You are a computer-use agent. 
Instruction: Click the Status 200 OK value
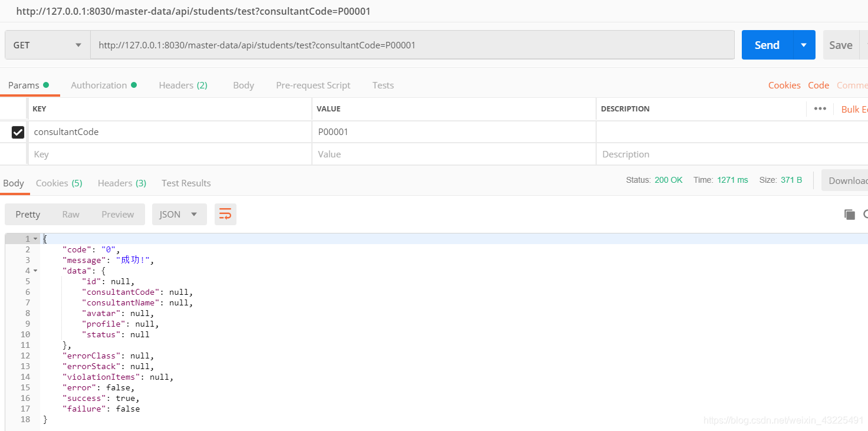[x=668, y=180]
